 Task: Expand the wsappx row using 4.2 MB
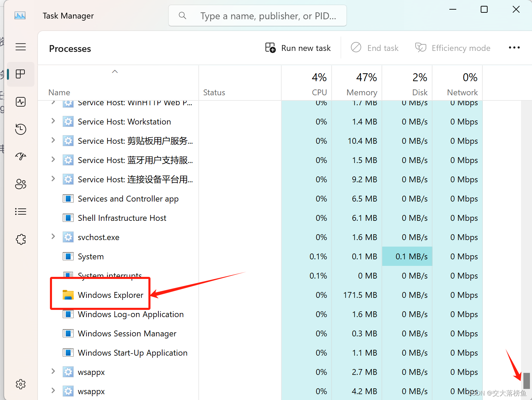click(53, 391)
